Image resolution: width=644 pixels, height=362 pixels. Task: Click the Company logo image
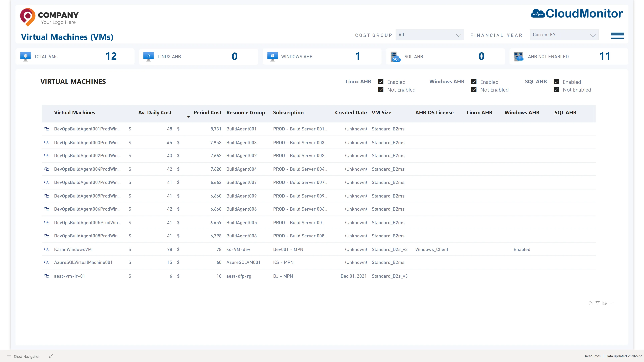point(49,17)
